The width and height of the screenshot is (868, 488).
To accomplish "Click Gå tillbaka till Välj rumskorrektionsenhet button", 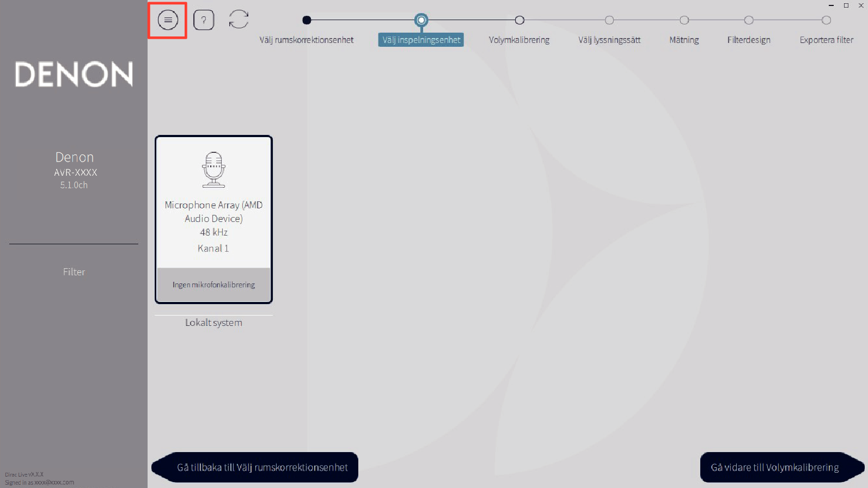I will click(255, 467).
